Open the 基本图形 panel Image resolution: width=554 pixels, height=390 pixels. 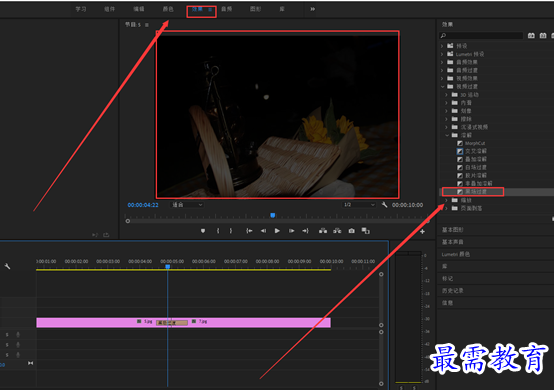click(x=453, y=230)
